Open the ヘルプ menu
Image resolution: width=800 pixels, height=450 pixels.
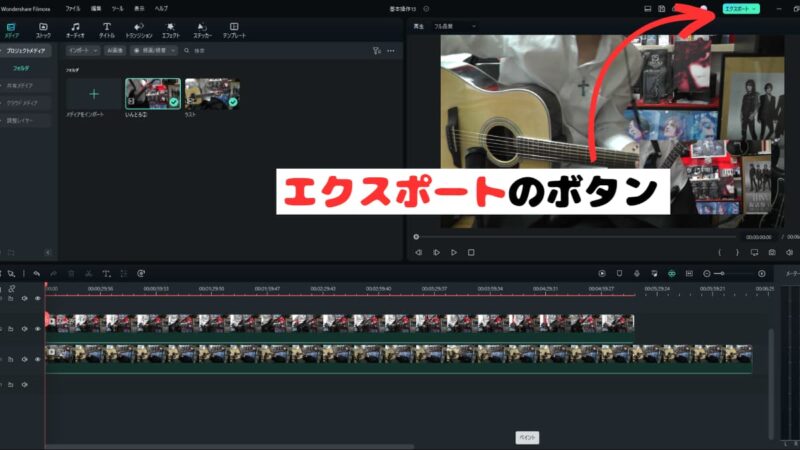tap(161, 9)
